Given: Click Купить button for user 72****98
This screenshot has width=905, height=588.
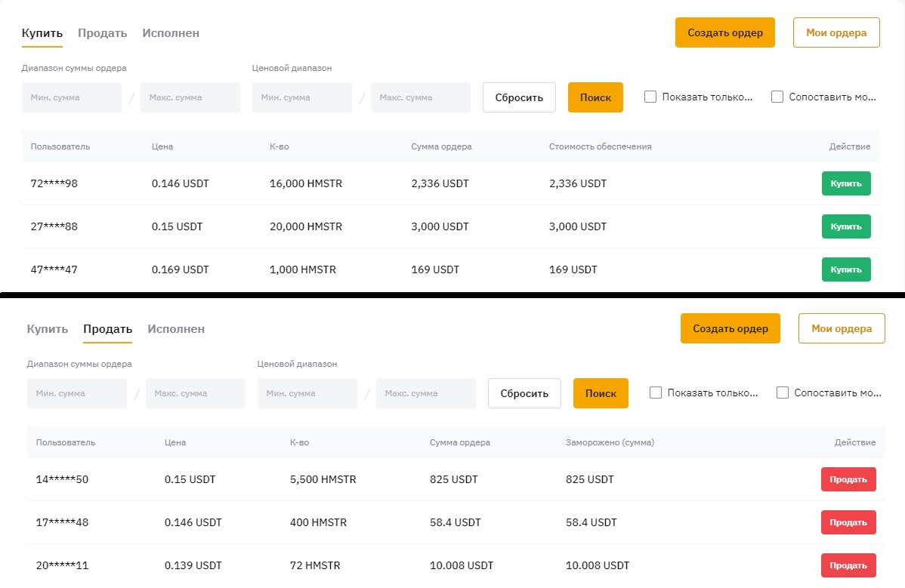Looking at the screenshot, I should pos(845,183).
